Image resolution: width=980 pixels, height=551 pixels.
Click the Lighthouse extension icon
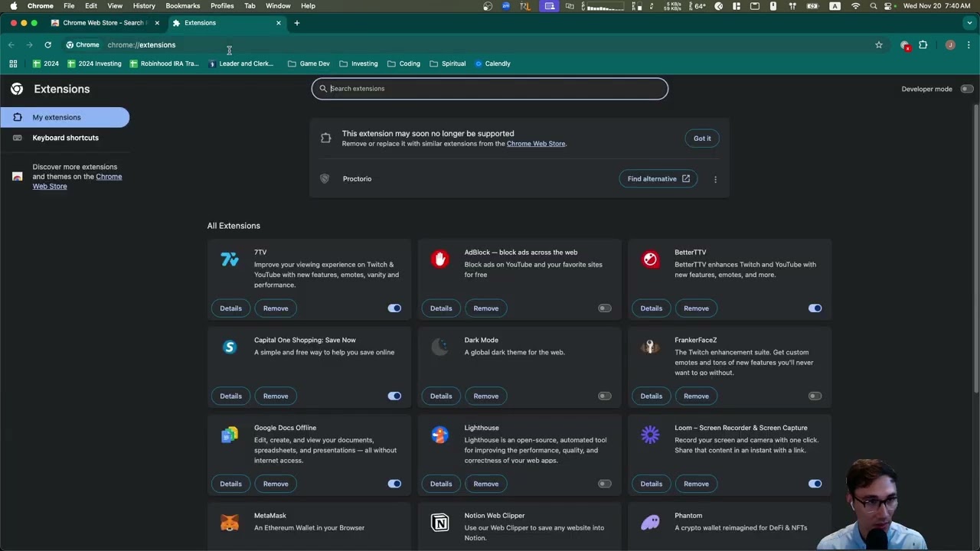point(439,435)
